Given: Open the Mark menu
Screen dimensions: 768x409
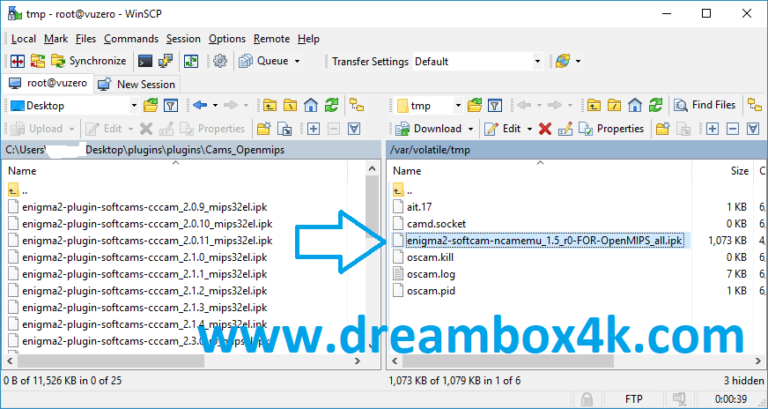Looking at the screenshot, I should pos(56,39).
